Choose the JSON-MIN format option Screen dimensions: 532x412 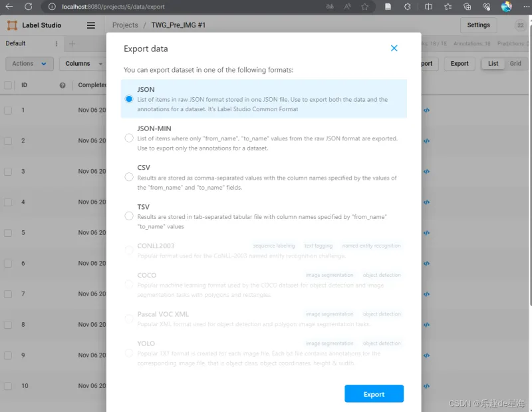click(x=129, y=138)
